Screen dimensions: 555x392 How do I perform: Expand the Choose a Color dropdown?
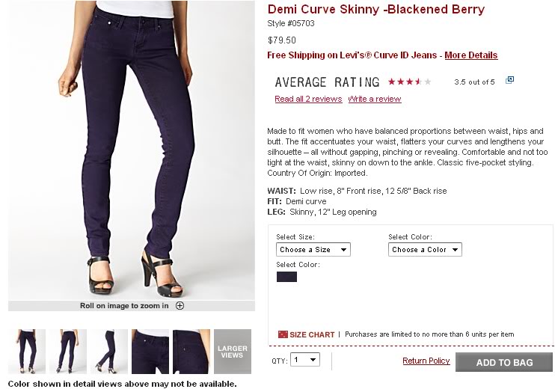425,250
